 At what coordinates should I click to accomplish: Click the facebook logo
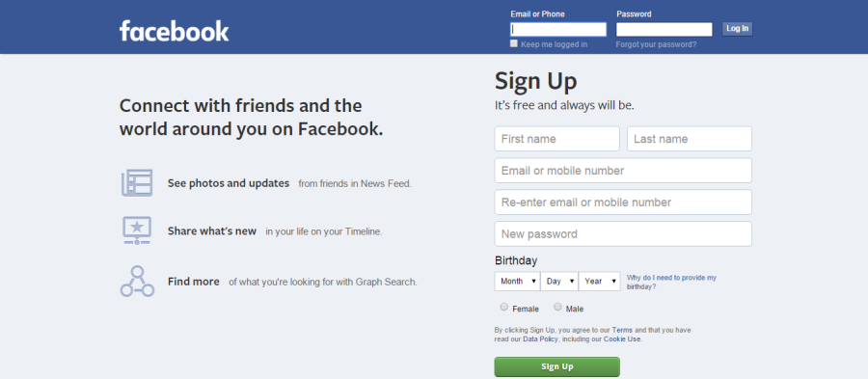pos(174,31)
